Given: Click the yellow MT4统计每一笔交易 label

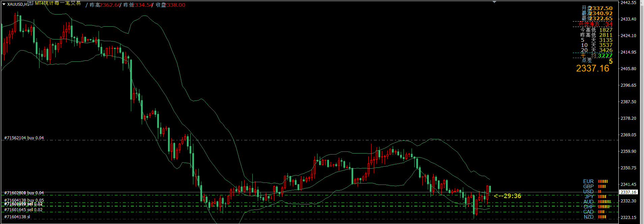Looking at the screenshot, I should [x=58, y=3].
